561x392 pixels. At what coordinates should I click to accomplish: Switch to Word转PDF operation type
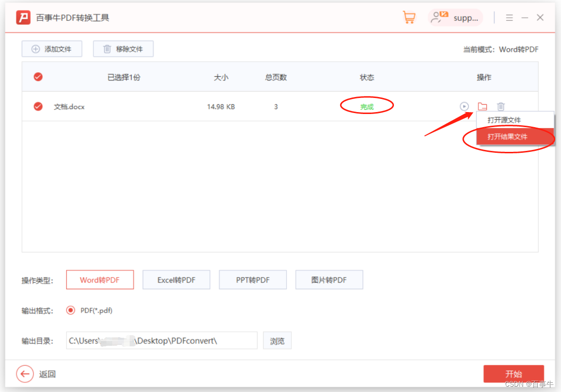point(100,280)
